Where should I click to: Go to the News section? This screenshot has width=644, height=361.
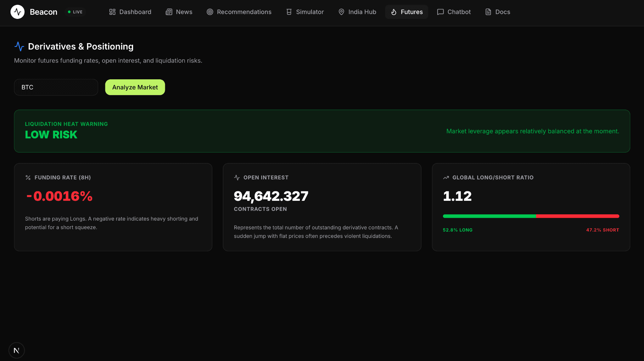(x=179, y=12)
